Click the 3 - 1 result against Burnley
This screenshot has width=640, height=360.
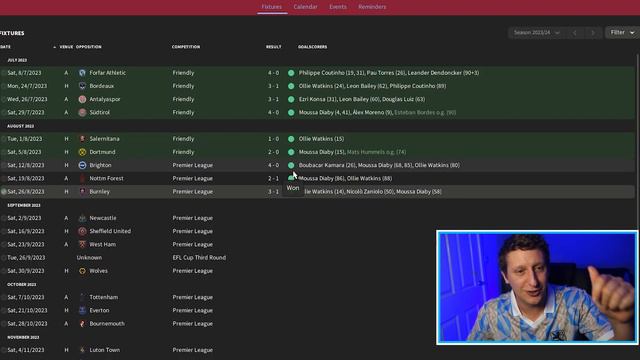273,191
